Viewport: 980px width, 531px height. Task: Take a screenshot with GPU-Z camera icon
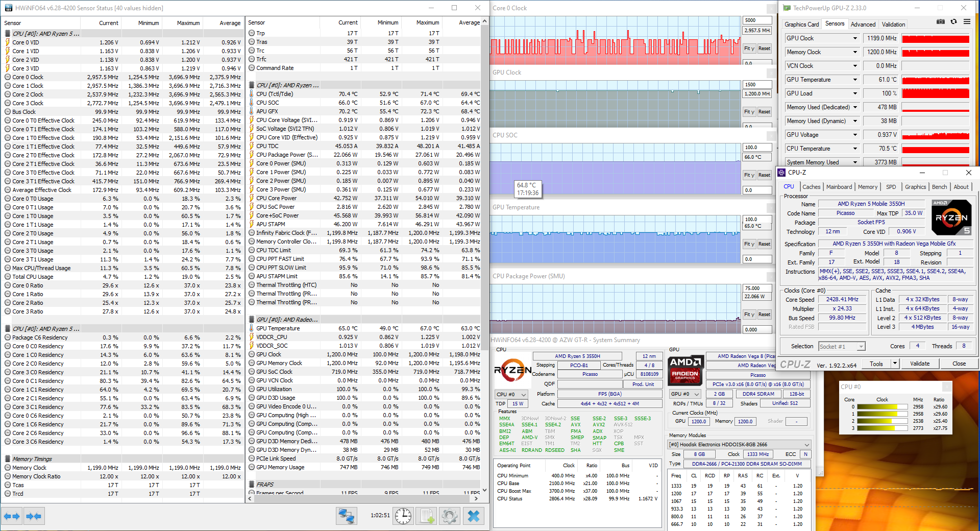(941, 22)
